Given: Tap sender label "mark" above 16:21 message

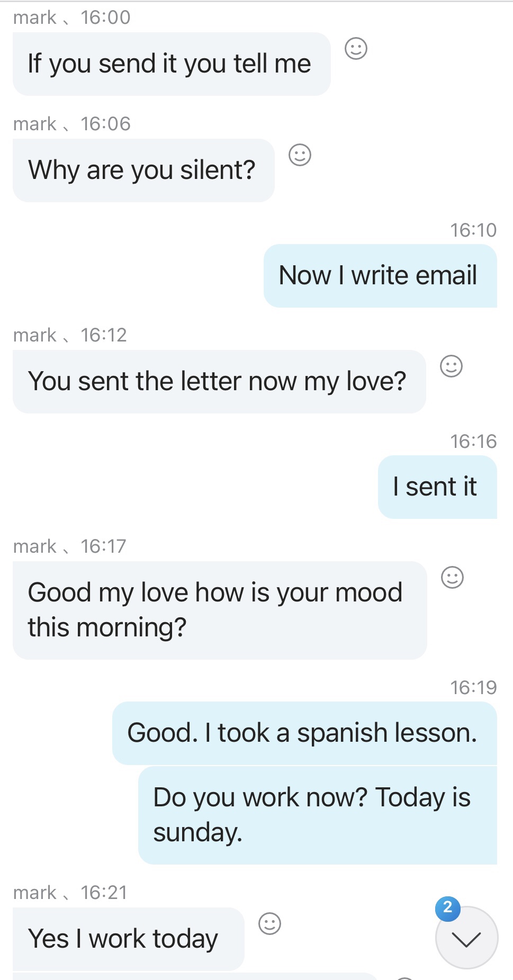Looking at the screenshot, I should click(x=35, y=893).
